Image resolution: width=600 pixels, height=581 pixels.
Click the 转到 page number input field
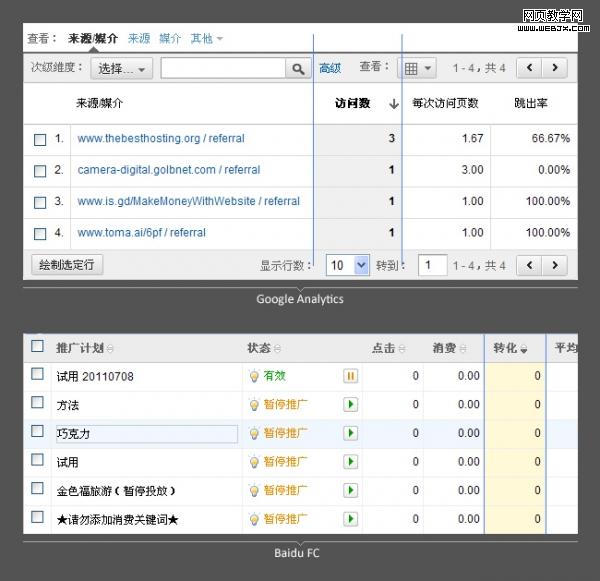click(x=432, y=265)
